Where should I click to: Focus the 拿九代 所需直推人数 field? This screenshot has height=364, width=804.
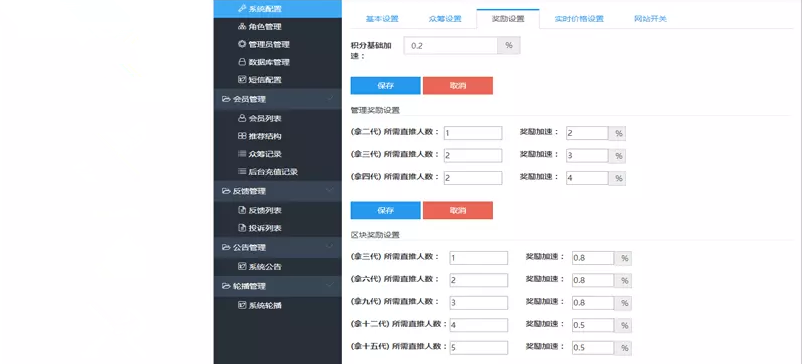(479, 302)
